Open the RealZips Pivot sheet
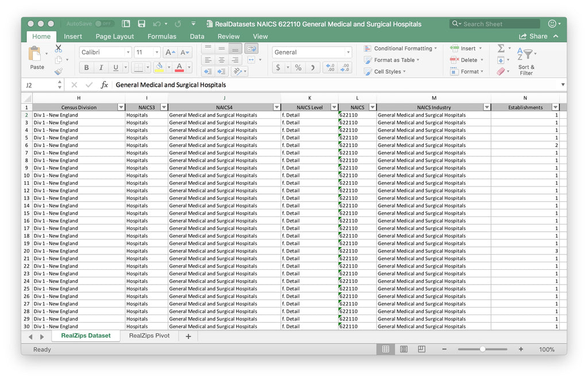The height and width of the screenshot is (380, 588). 149,335
